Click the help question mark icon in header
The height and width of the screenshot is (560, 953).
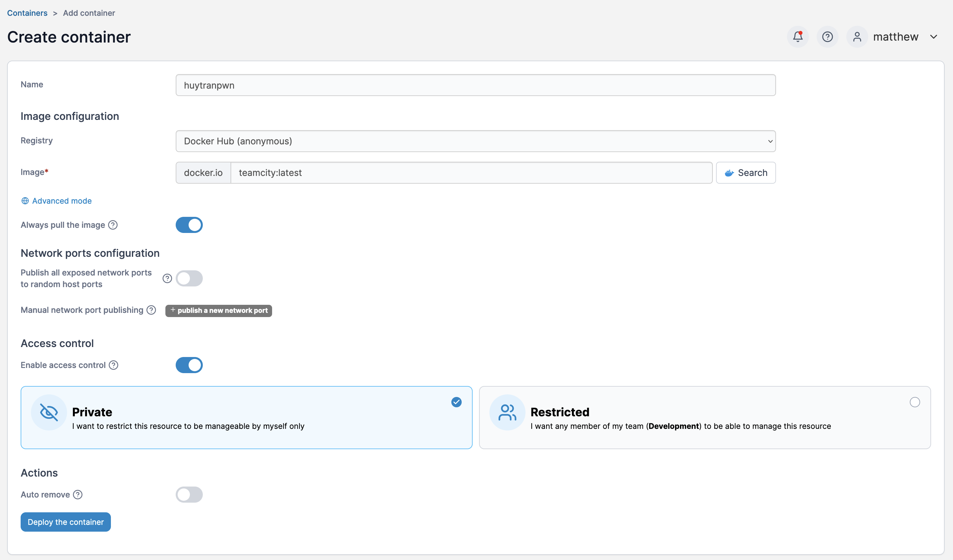click(827, 37)
